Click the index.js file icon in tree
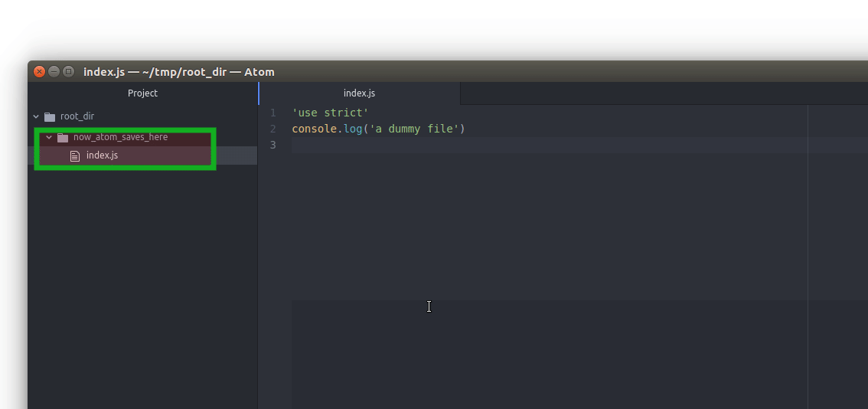868x409 pixels. [x=75, y=155]
